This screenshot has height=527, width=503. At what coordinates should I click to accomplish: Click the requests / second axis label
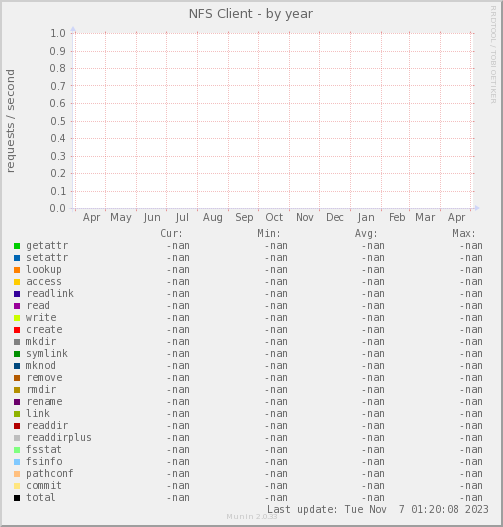[10, 121]
